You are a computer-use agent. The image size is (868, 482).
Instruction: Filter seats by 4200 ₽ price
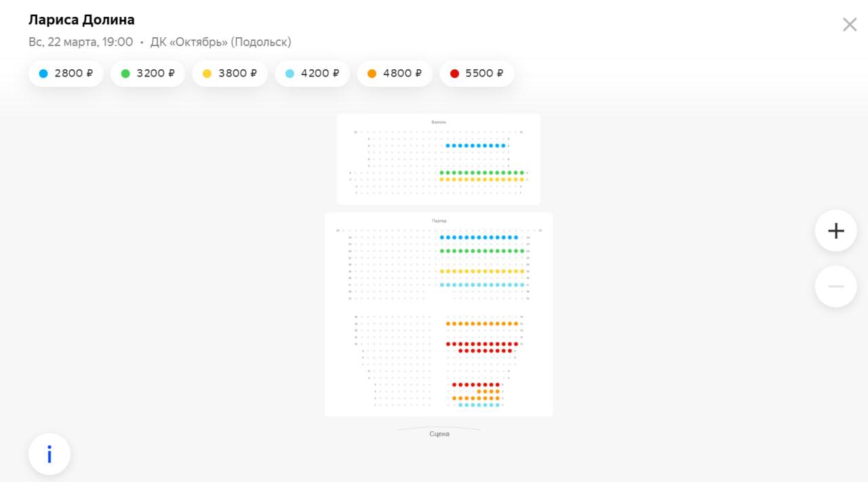click(x=312, y=73)
